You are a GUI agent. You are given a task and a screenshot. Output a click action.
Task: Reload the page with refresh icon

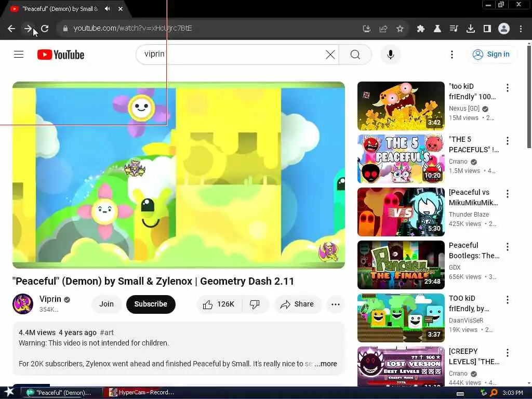pyautogui.click(x=45, y=29)
